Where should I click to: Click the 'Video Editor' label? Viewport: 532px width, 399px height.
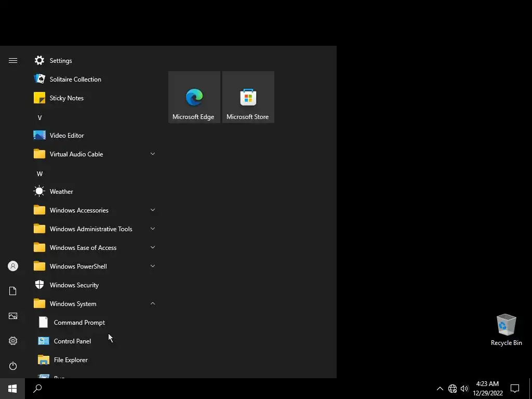[x=67, y=136]
